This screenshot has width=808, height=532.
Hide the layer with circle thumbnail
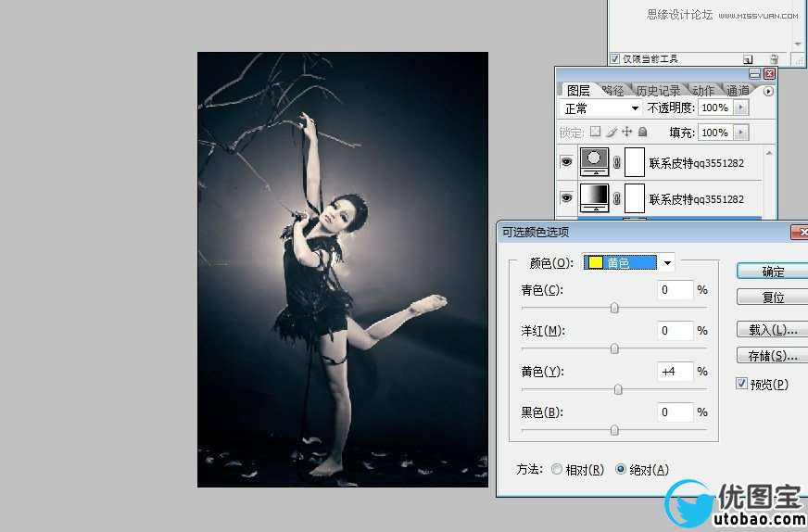[566, 162]
